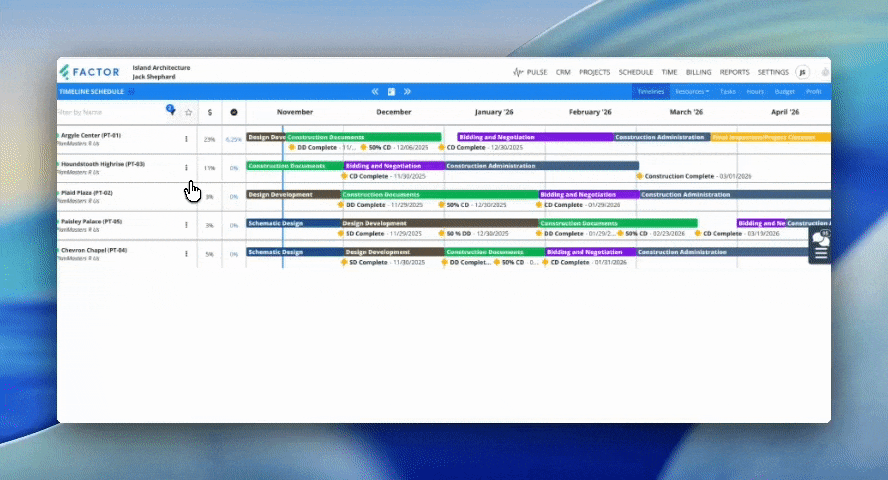
Task: Open the hamburger menu below chat icon
Action: tap(821, 254)
